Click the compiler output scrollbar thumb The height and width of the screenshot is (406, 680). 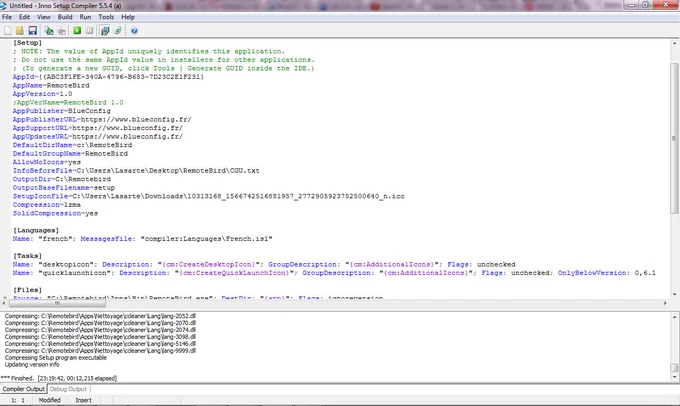click(x=674, y=368)
